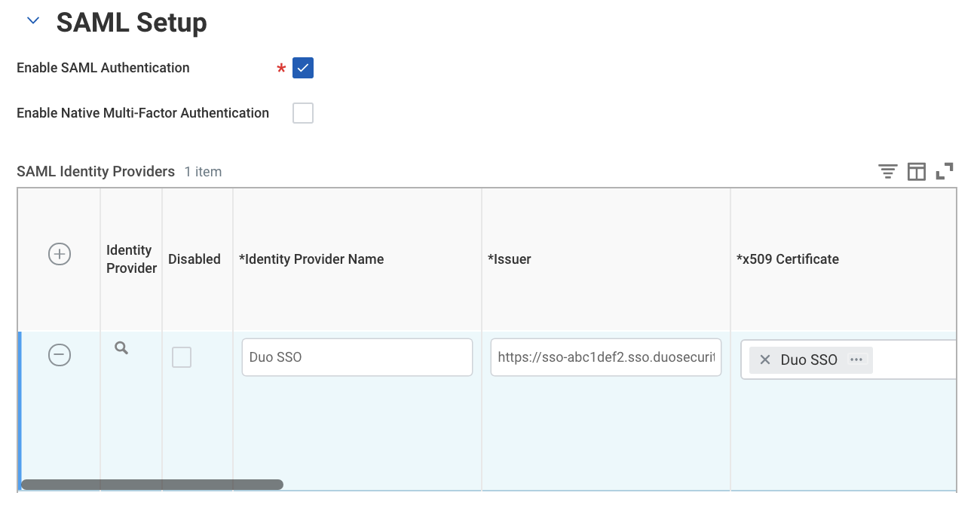The width and height of the screenshot is (980, 511).
Task: Remove the Duo SSO x509 certificate selection
Action: 764,360
